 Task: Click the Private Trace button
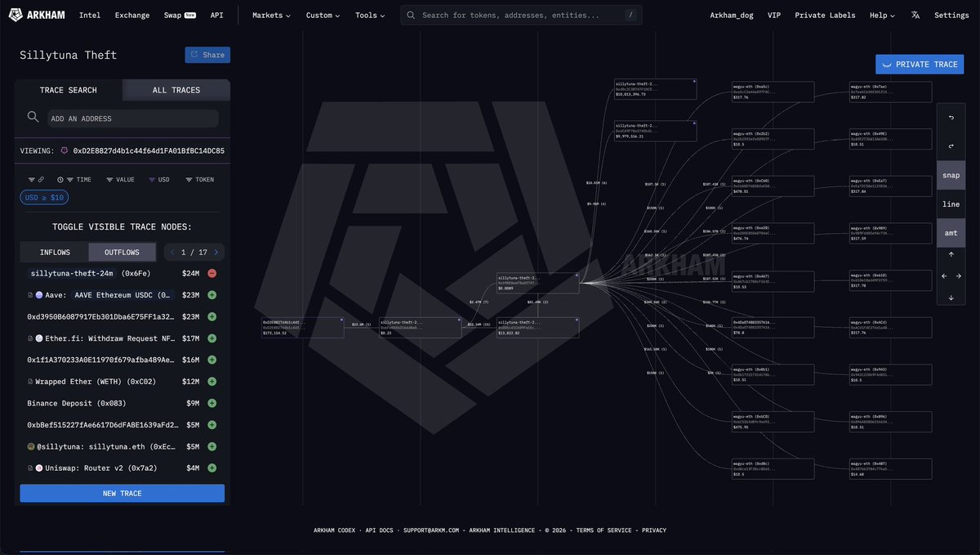point(920,64)
